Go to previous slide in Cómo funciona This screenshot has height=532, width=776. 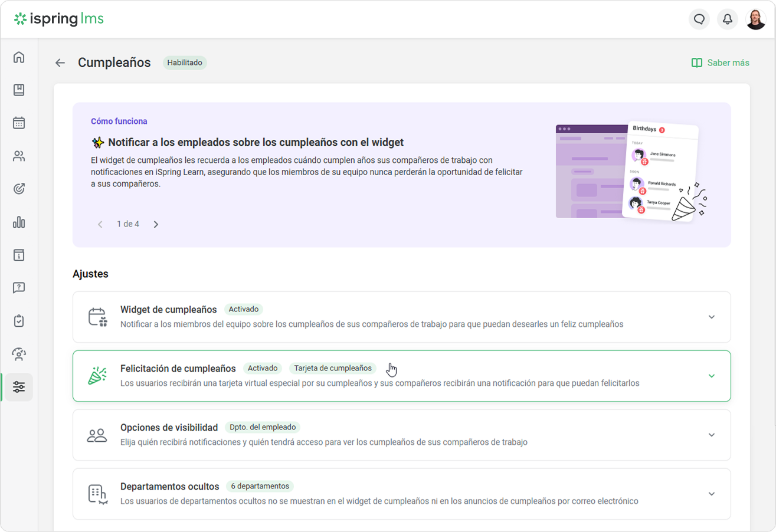point(100,224)
